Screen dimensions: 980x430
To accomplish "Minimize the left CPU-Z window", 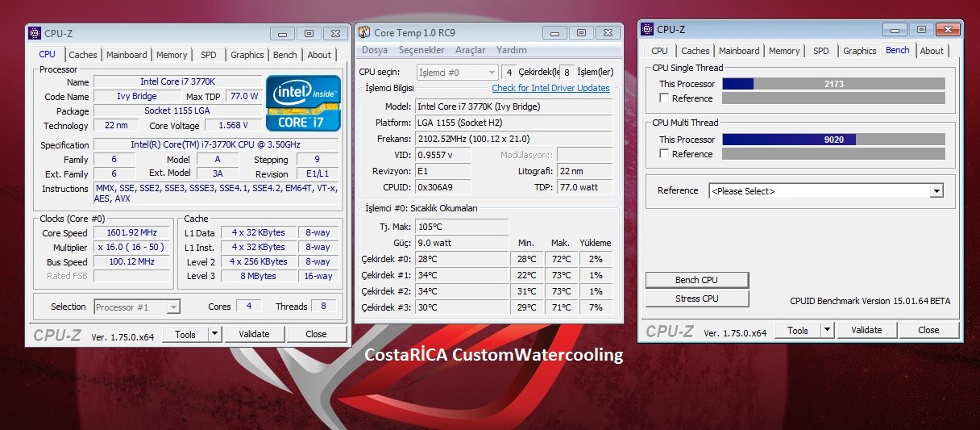I will pyautogui.click(x=282, y=33).
